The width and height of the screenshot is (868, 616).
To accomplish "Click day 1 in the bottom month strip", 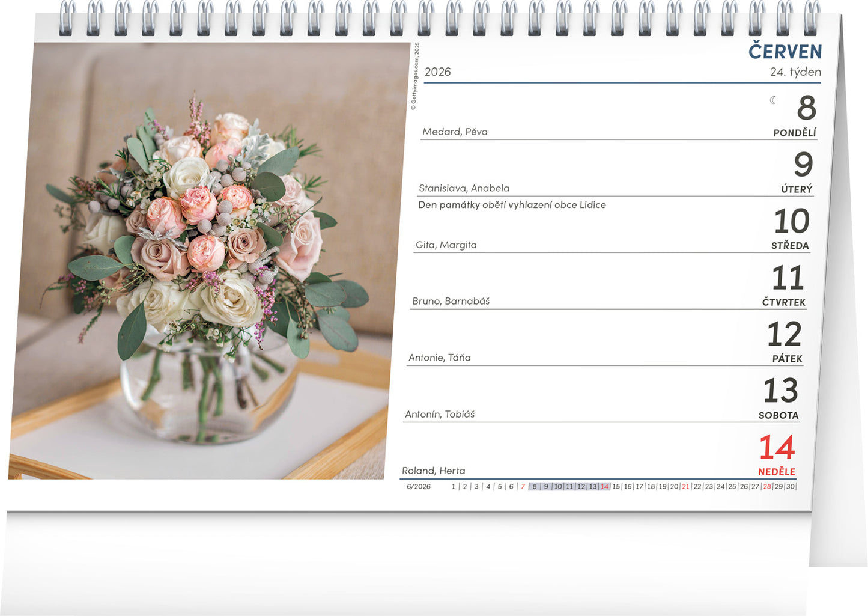I will point(453,487).
